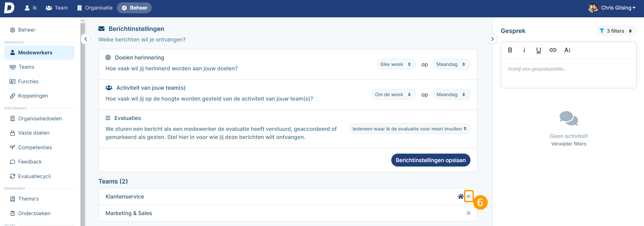Open the text size option in editor
Viewport: 644px width, 226px height.
(567, 50)
